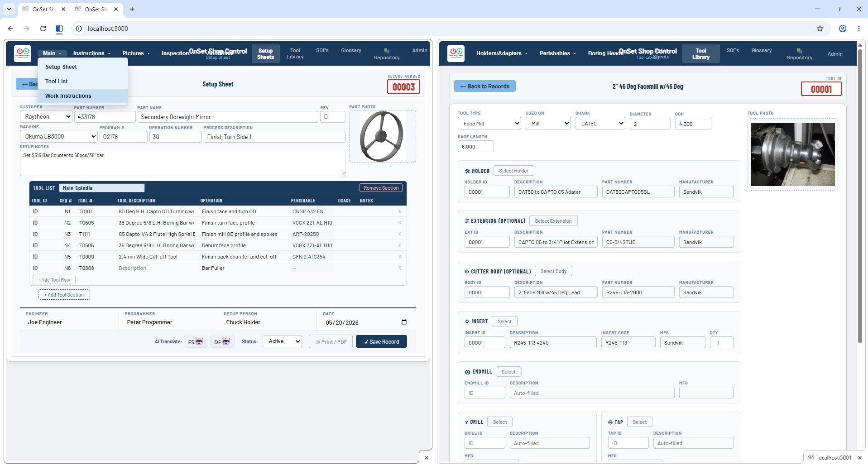
Task: Reload the page
Action: coord(43,29)
